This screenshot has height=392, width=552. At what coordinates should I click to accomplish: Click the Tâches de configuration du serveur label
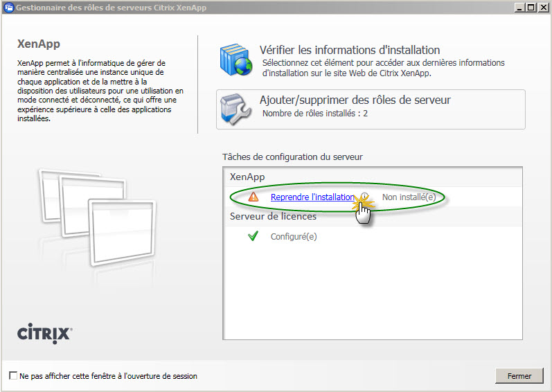point(292,157)
